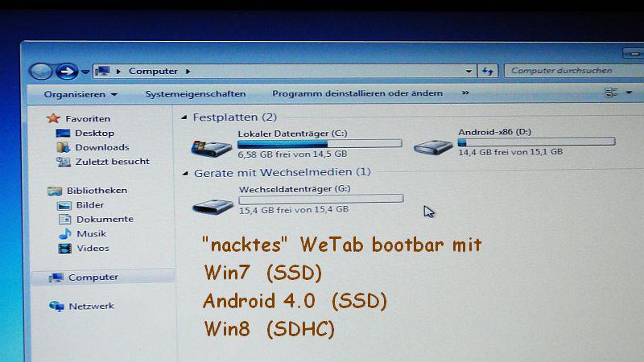
Task: Click the Musik note icon
Action: [x=65, y=234]
